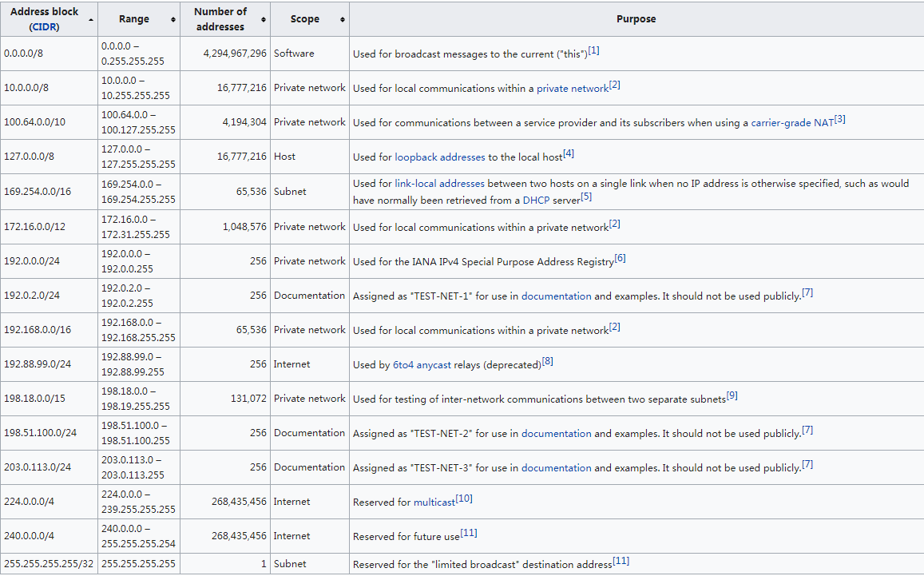Select the 192.0.0.0/24 address block cell
Image resolution: width=924 pixels, height=576 pixels.
(x=49, y=260)
